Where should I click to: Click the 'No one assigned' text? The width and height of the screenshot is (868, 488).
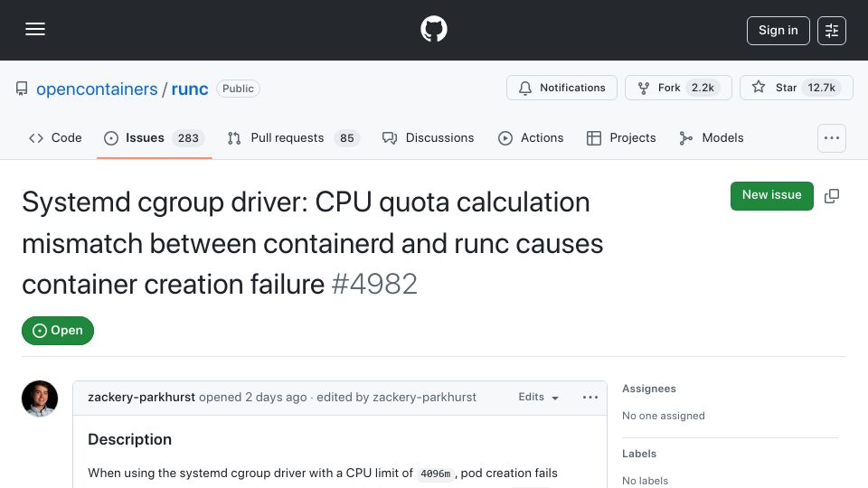pos(663,416)
